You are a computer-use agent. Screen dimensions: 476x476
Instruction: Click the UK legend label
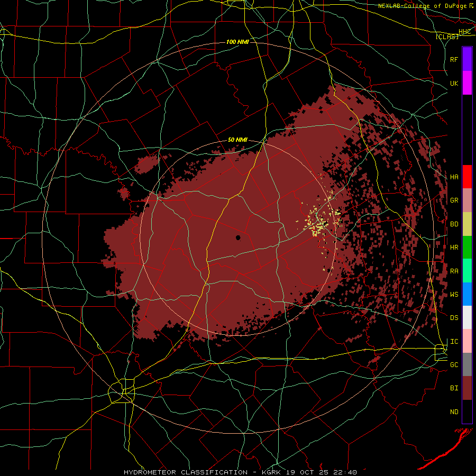click(454, 83)
